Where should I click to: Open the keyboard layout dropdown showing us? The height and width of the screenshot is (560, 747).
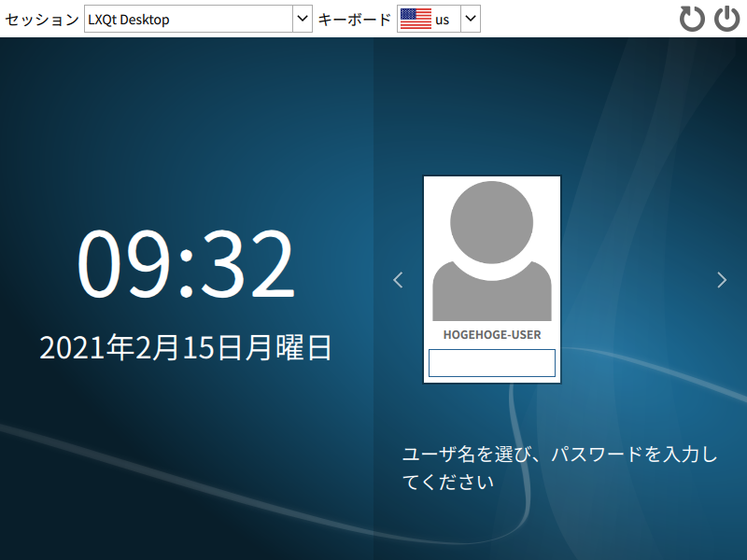pyautogui.click(x=438, y=19)
